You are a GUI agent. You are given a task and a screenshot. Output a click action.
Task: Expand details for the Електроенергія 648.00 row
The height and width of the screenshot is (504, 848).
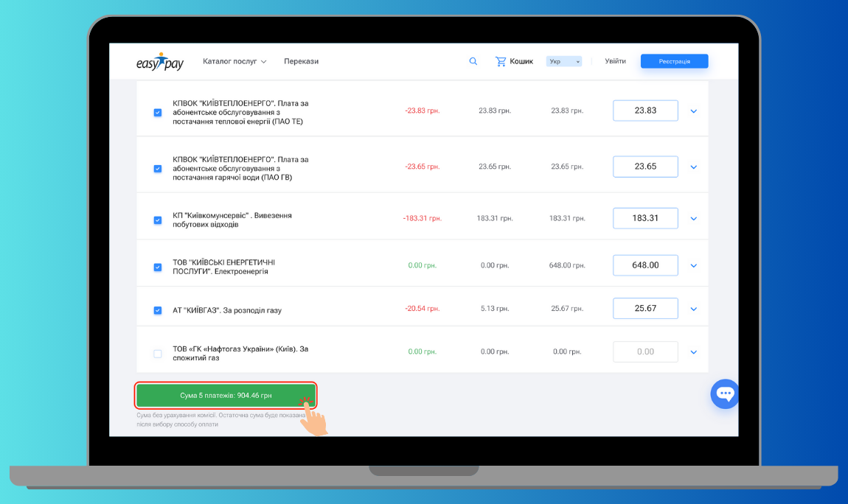click(693, 266)
